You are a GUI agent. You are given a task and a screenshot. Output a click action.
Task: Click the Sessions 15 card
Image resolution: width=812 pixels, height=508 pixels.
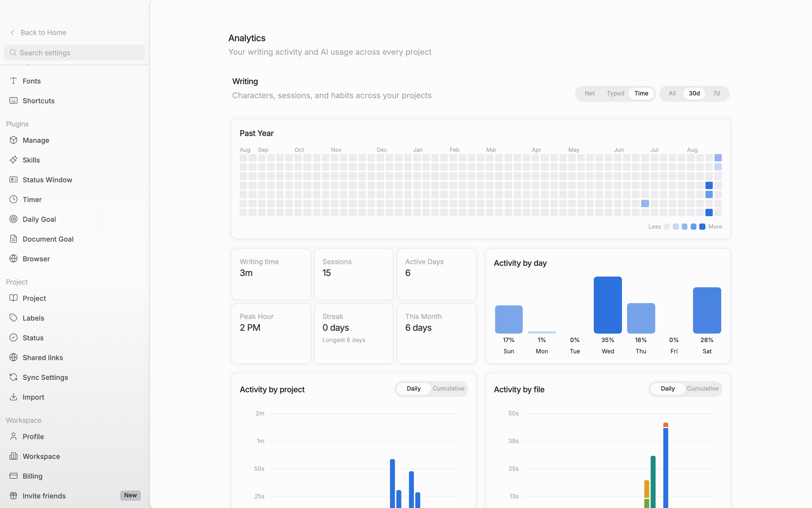354,274
